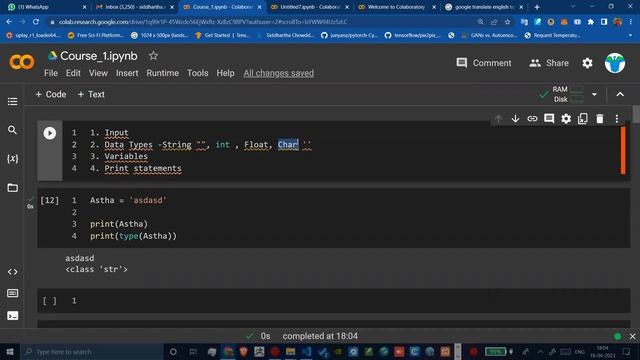Open cell editor settings gear
This screenshot has height=360, width=640.
click(x=566, y=119)
